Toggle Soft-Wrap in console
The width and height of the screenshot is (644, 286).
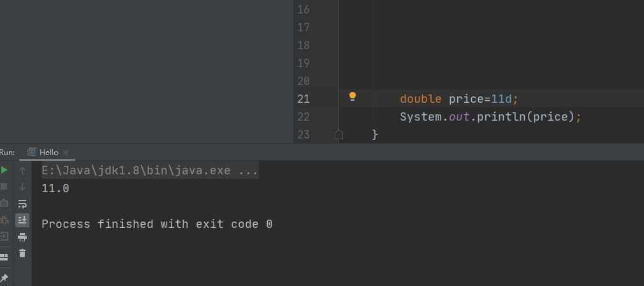(x=22, y=204)
